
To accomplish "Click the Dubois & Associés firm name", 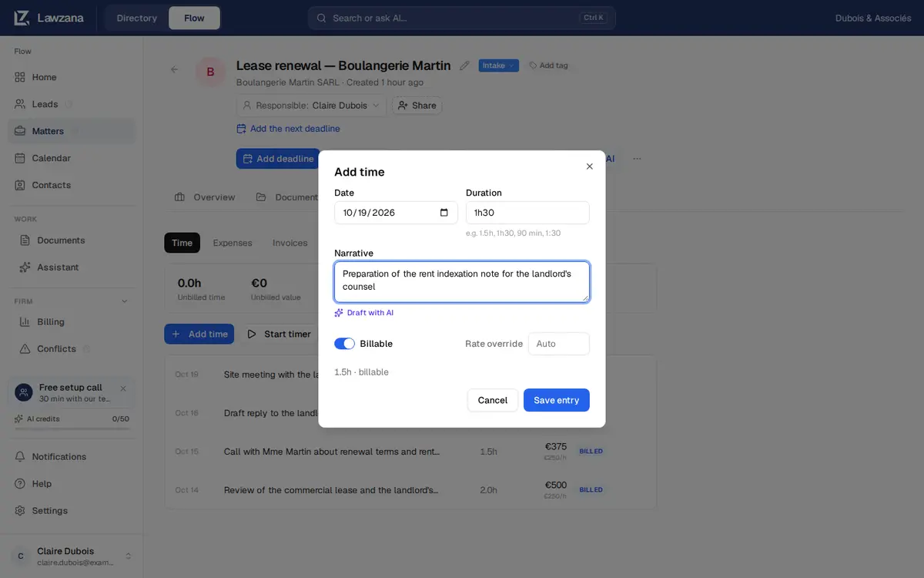I will [873, 18].
